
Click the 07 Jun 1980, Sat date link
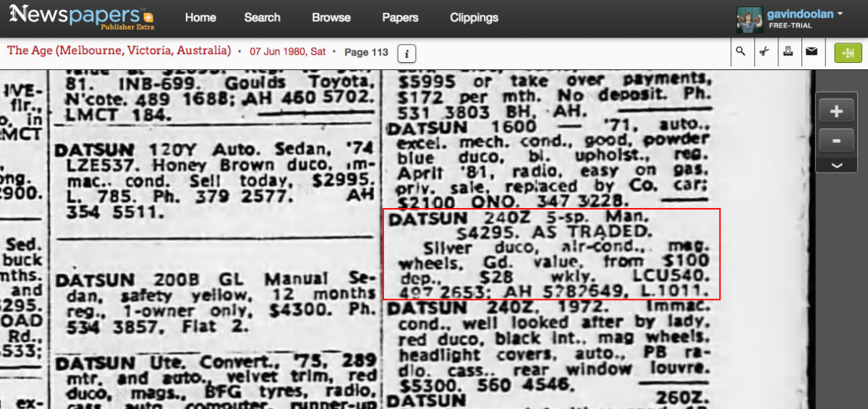(288, 52)
